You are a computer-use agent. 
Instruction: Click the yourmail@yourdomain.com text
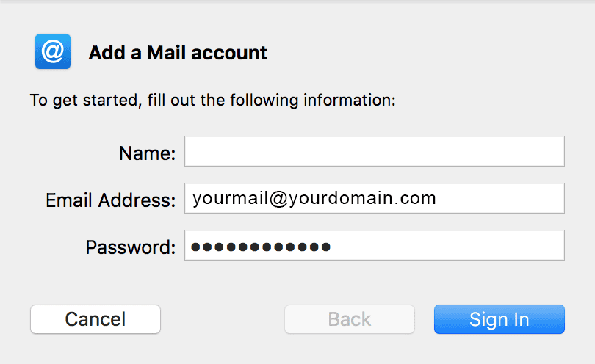pyautogui.click(x=314, y=198)
